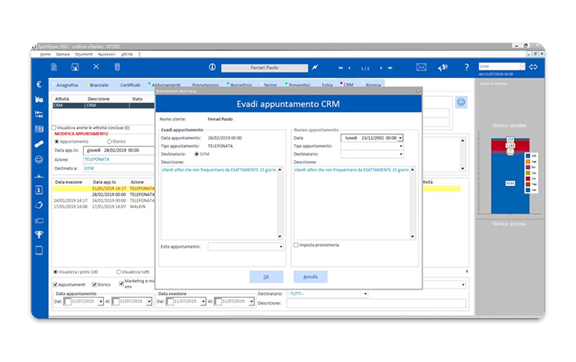Open help with the question mark icon
576x362 pixels.
coord(466,67)
